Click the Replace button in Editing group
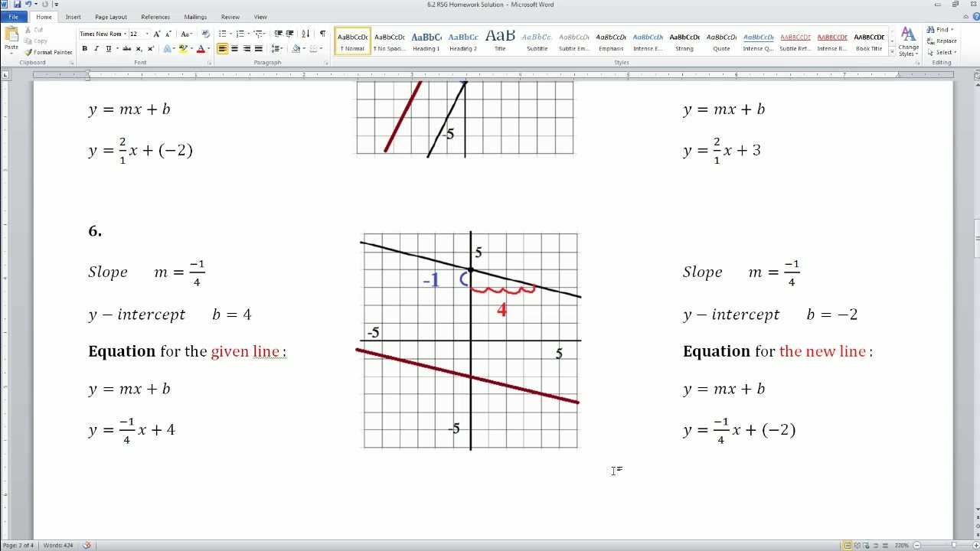Viewport: 980px width, 551px height. 941,41
